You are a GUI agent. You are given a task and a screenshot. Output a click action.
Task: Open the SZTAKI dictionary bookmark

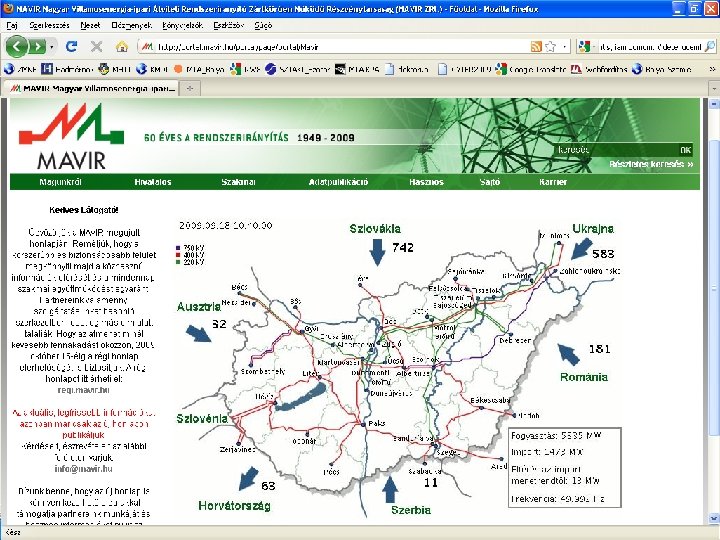298,69
